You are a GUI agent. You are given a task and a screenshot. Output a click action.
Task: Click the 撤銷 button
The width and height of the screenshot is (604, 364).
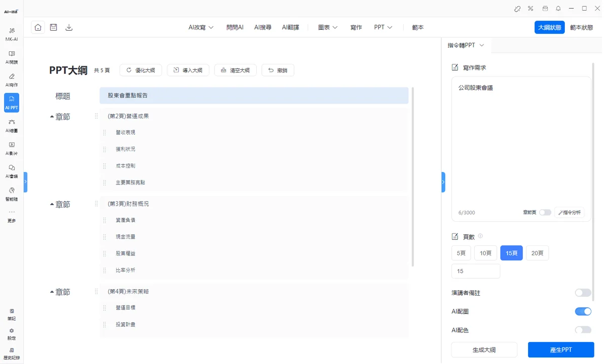278,70
